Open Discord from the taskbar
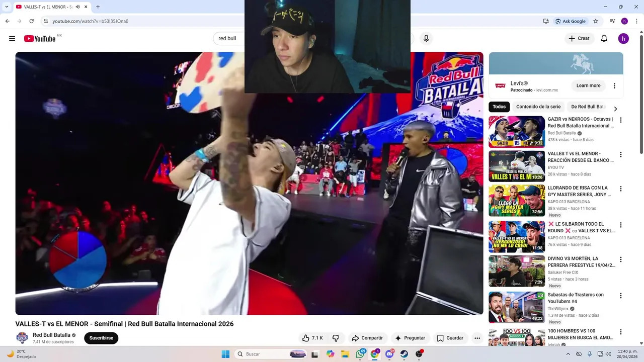Image resolution: width=644 pixels, height=362 pixels. pos(389,354)
